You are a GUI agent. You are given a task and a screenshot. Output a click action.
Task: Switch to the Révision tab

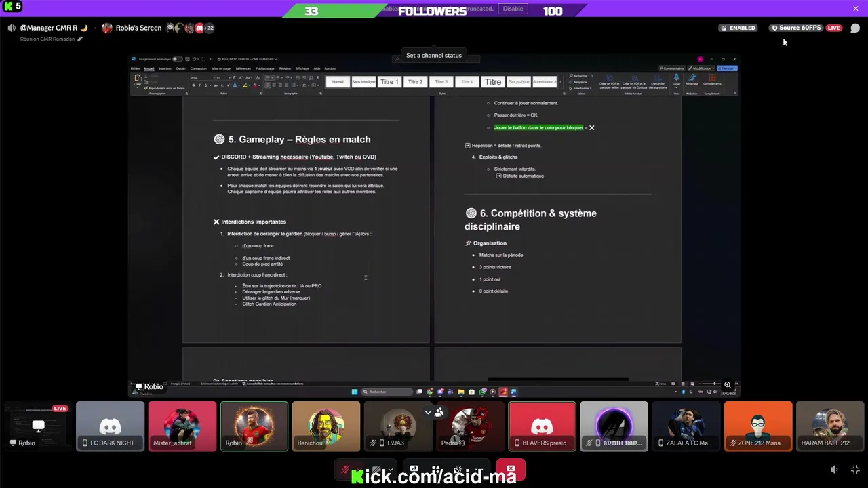tap(285, 68)
